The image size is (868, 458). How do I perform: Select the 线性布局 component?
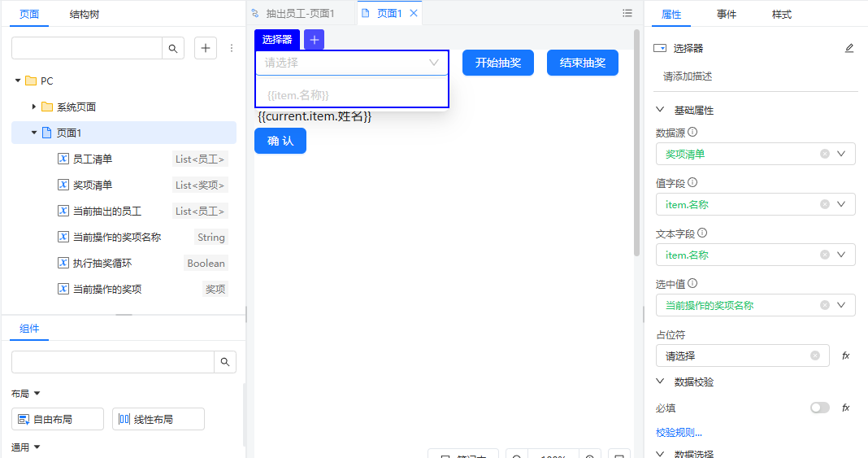(158, 419)
